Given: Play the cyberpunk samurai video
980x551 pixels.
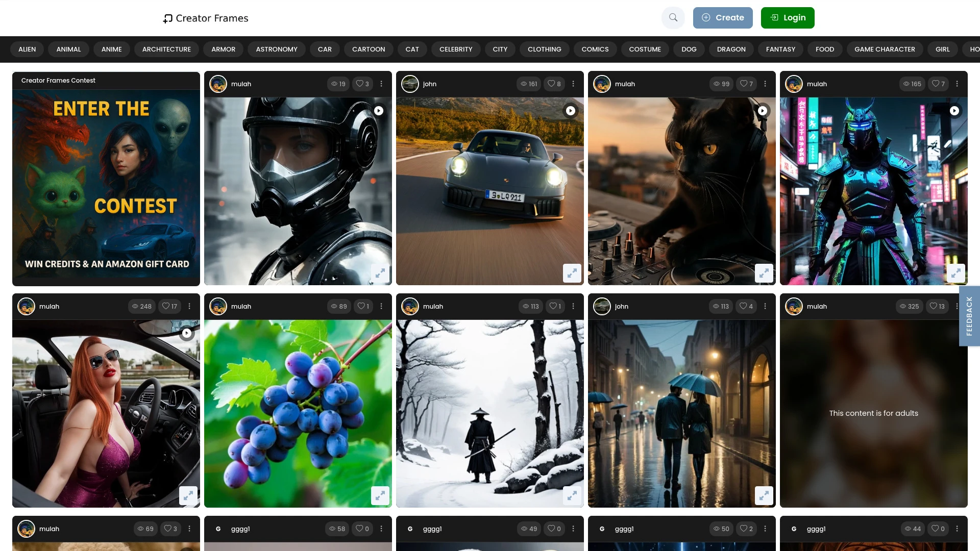Looking at the screenshot, I should point(954,110).
